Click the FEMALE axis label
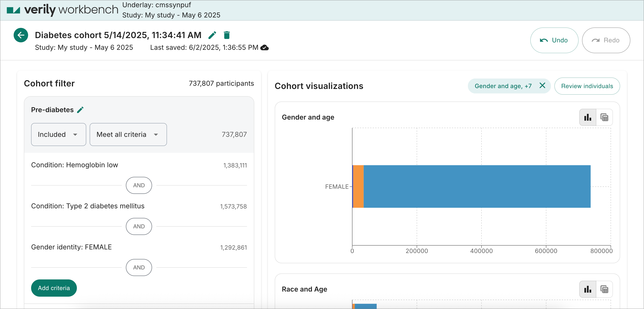644x309 pixels. coord(336,187)
